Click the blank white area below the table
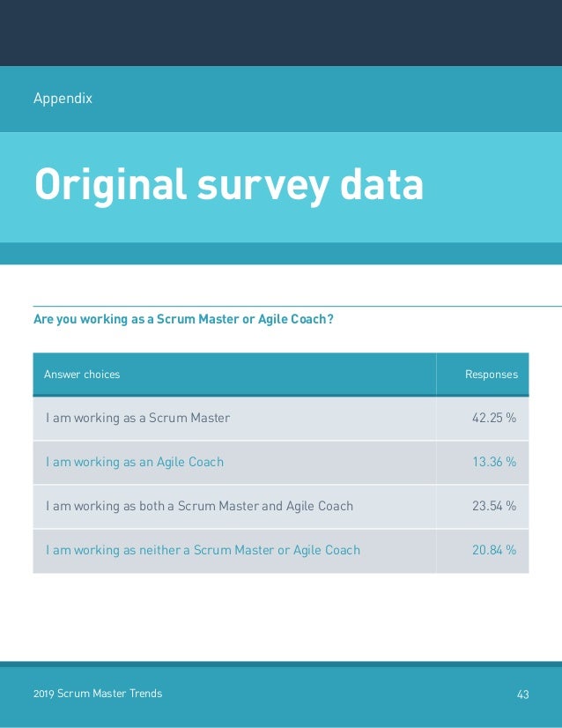The height and width of the screenshot is (728, 562). [281, 617]
